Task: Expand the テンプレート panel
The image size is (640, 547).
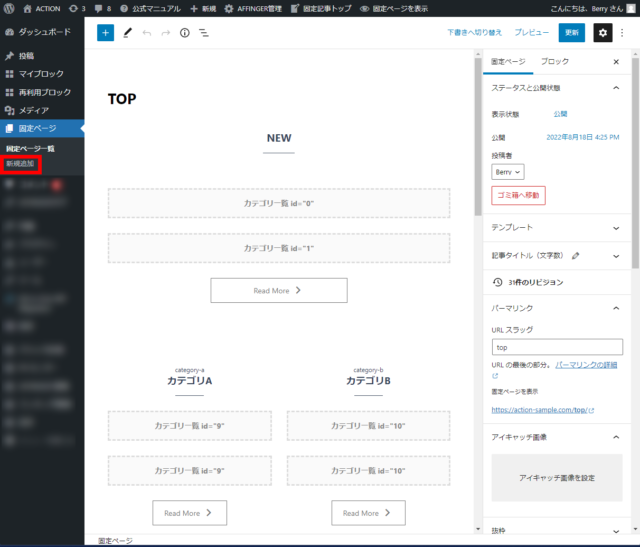Action: pyautogui.click(x=614, y=228)
